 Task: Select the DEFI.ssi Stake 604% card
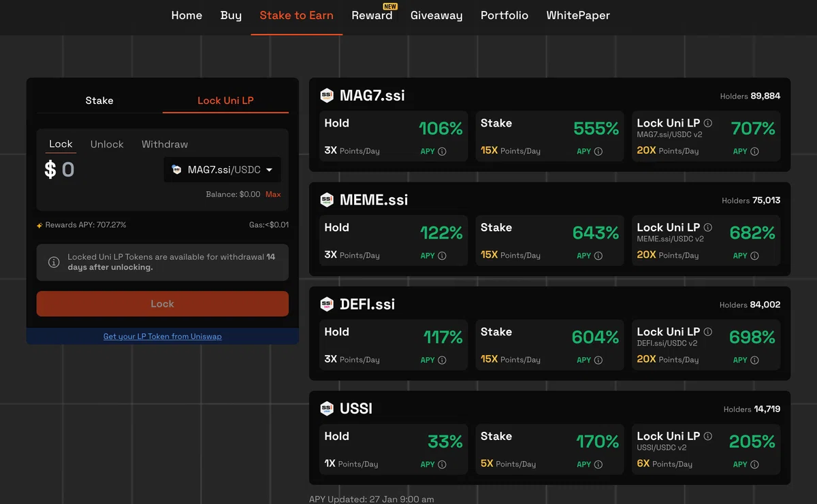[550, 344]
